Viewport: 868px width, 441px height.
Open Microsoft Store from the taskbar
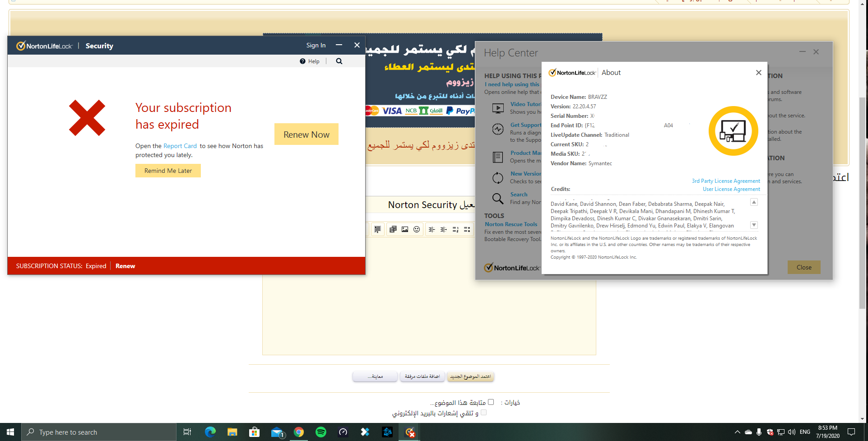point(254,432)
